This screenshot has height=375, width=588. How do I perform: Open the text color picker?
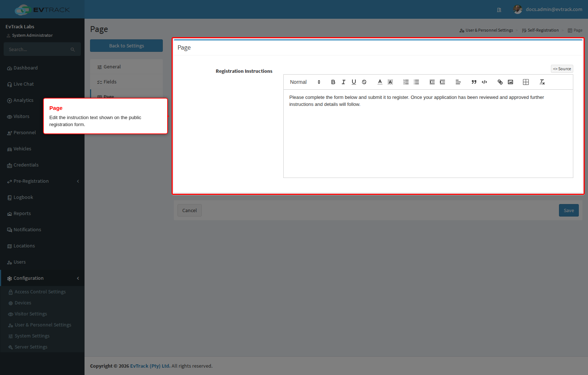pos(380,82)
